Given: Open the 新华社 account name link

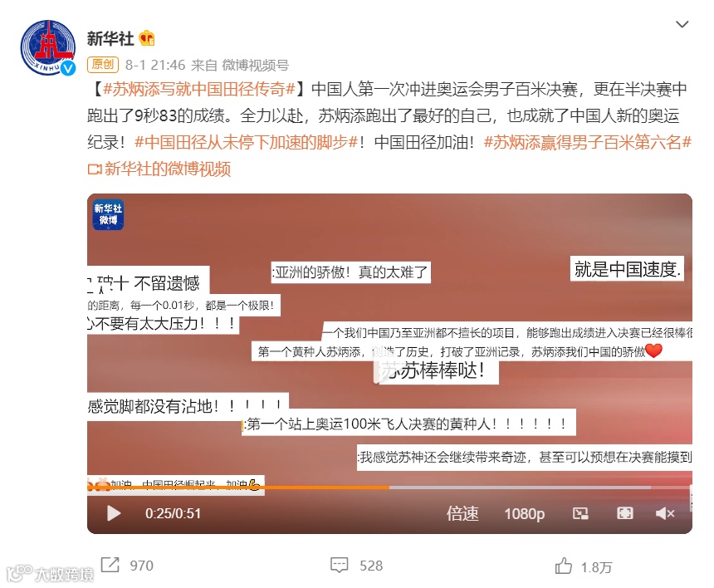Looking at the screenshot, I should click(110, 38).
